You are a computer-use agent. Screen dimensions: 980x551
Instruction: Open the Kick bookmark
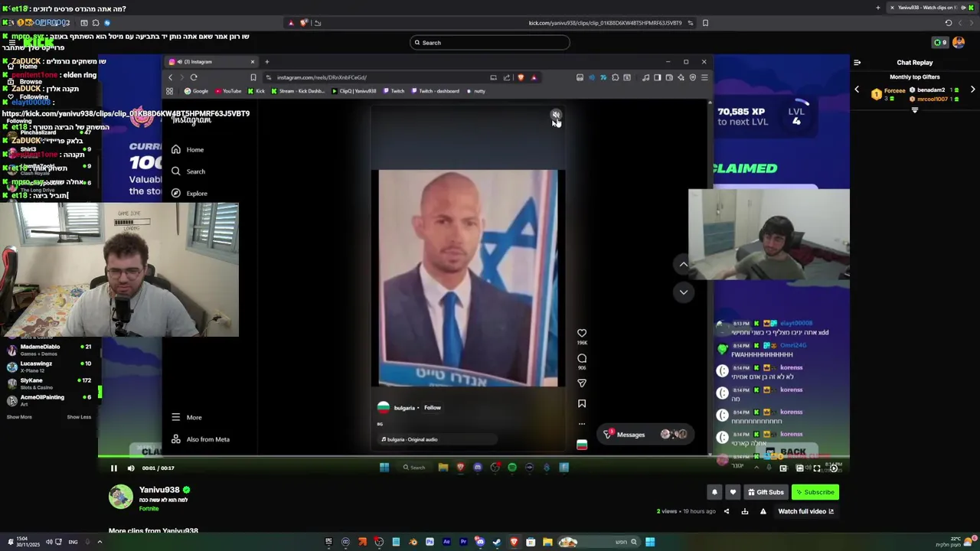click(256, 91)
